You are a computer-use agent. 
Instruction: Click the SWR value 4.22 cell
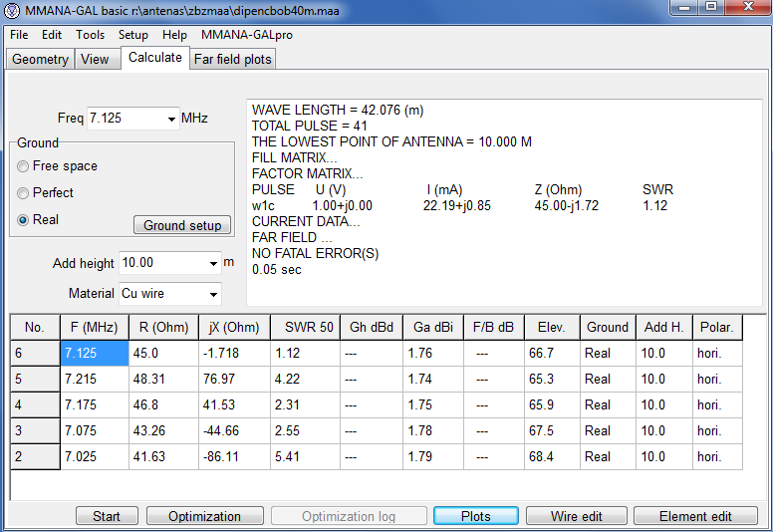305,380
